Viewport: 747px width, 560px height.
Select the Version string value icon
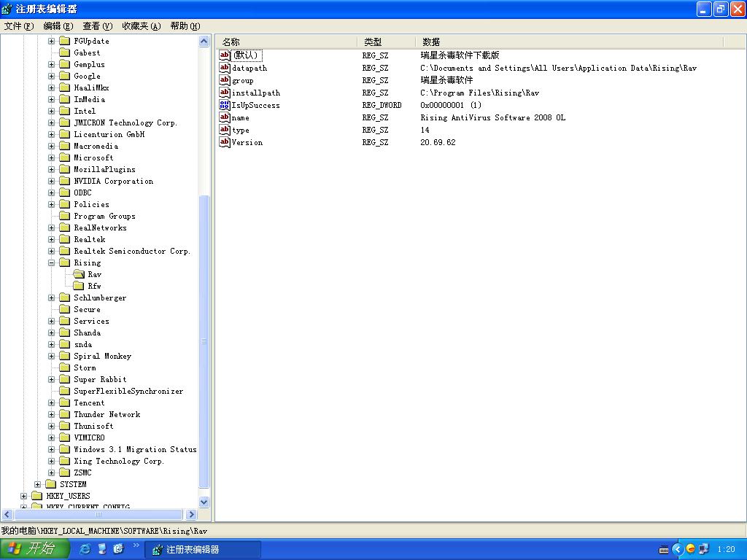[x=225, y=142]
